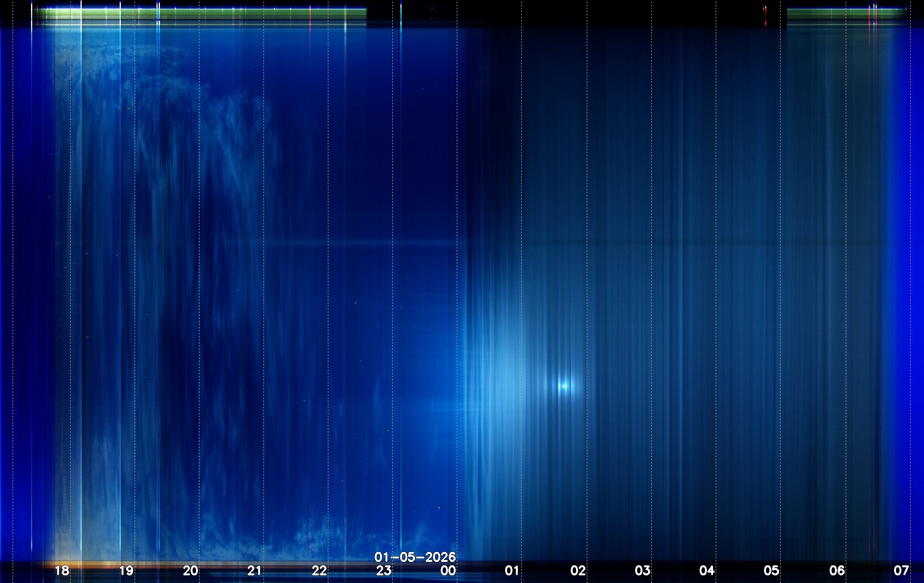Click the 06 hour label

tap(837, 571)
